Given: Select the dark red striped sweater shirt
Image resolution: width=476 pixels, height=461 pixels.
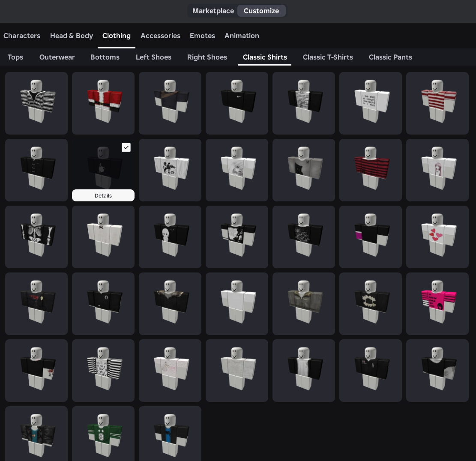Looking at the screenshot, I should click(x=371, y=170).
